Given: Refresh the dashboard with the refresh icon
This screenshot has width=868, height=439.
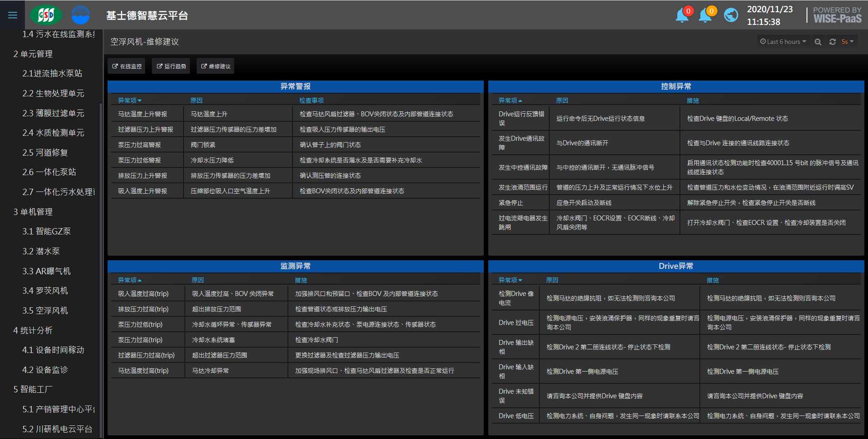Looking at the screenshot, I should (x=832, y=42).
